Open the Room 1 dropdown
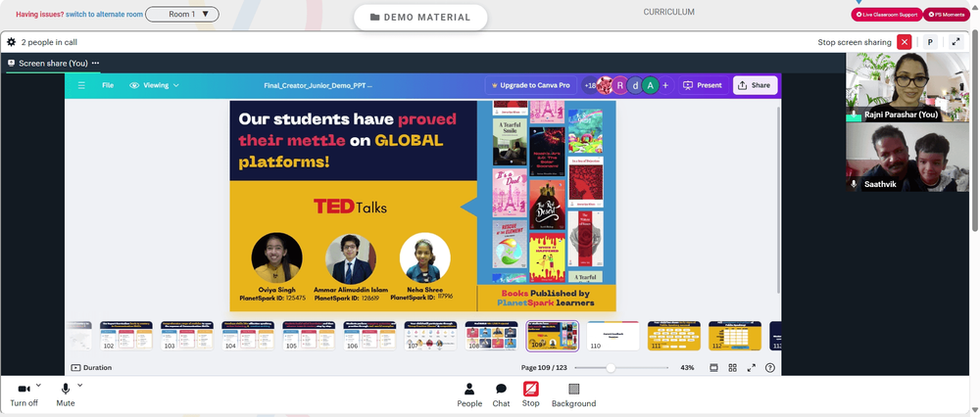This screenshot has width=980, height=417. [182, 14]
